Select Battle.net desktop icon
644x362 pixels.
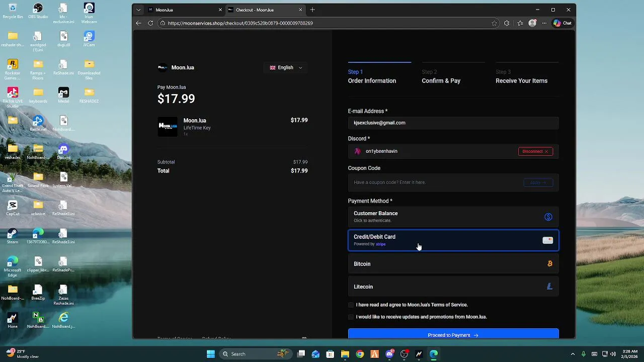click(x=38, y=123)
